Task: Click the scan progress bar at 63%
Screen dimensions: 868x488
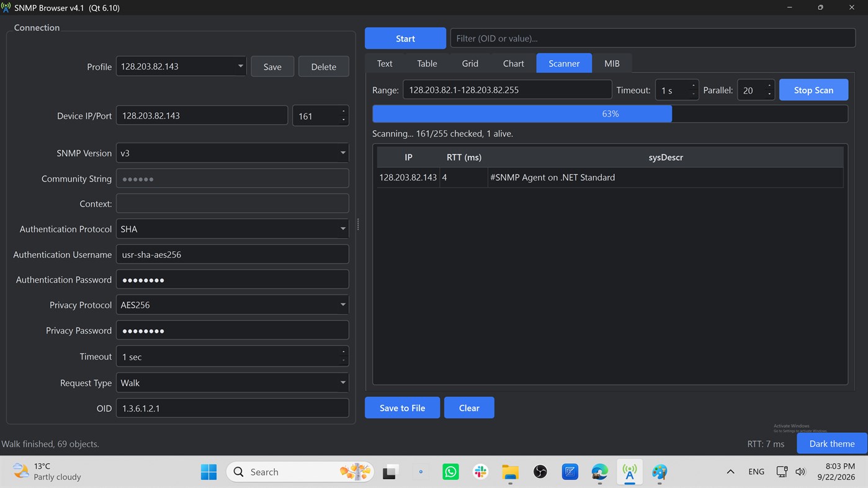Action: tap(610, 114)
